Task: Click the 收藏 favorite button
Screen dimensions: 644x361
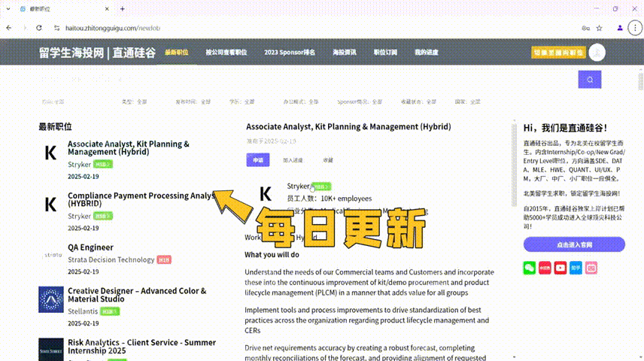Action: 328,160
